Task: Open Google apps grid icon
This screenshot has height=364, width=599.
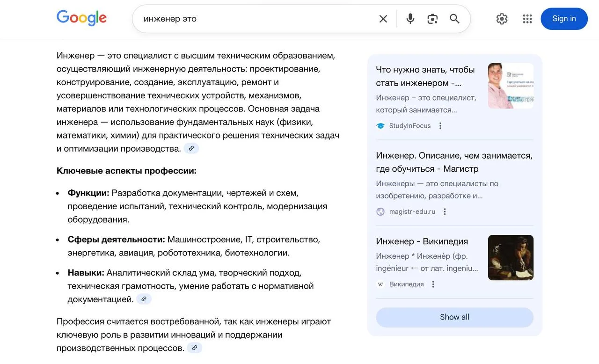Action: pyautogui.click(x=527, y=19)
